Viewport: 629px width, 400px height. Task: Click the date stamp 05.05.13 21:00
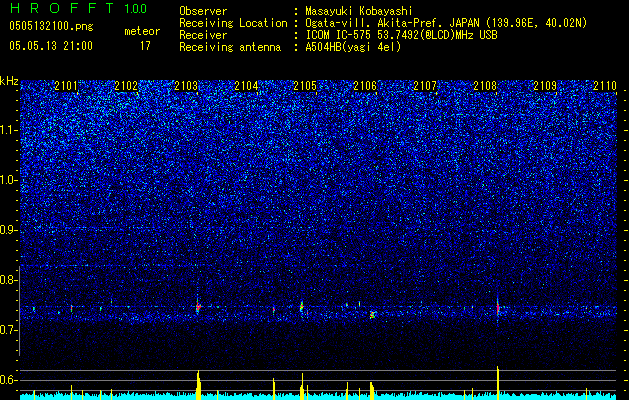pos(51,46)
